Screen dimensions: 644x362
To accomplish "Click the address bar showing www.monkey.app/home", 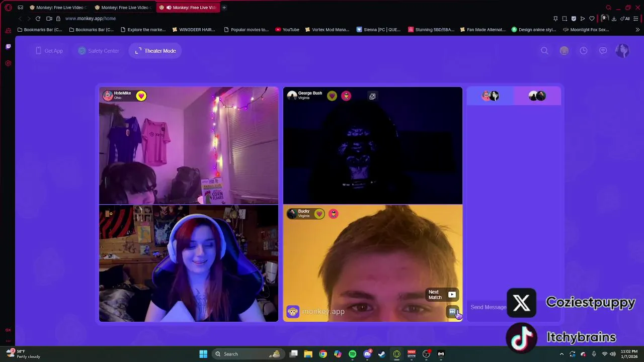I will (x=91, y=19).
